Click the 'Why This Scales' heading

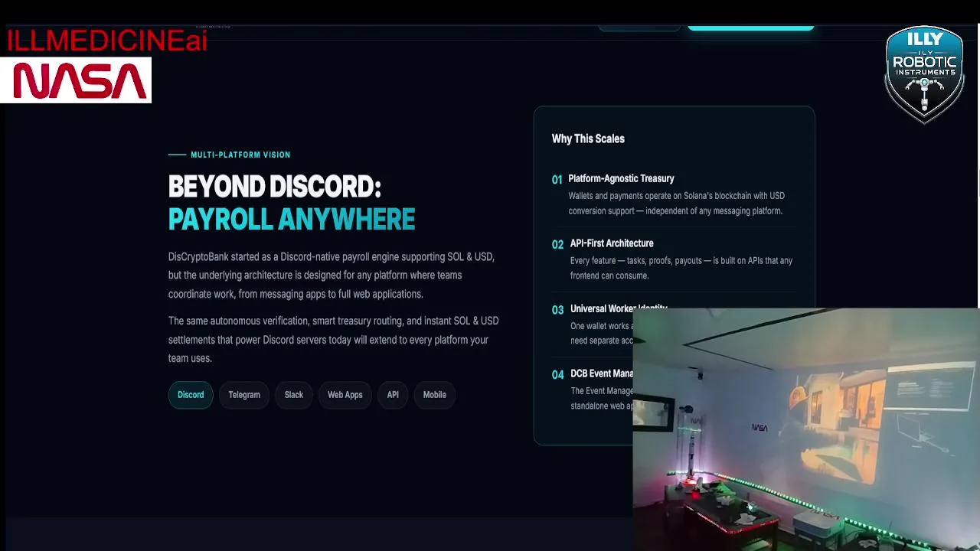click(x=588, y=139)
